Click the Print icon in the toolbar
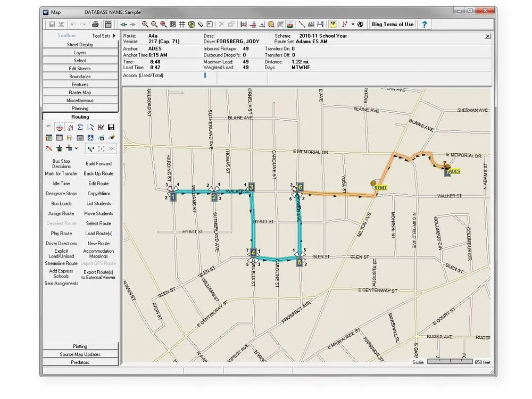This screenshot has height=399, width=532. pos(96,24)
